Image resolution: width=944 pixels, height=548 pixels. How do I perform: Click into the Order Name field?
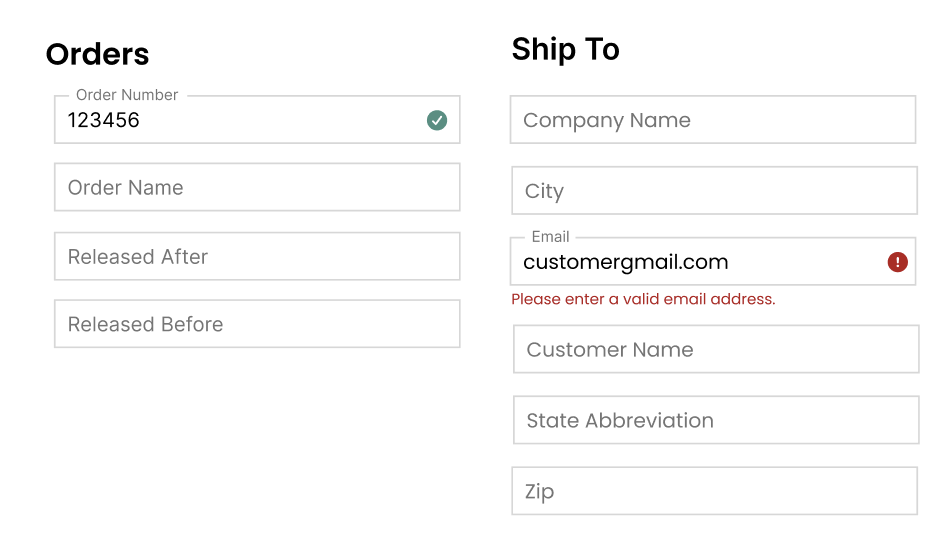[x=257, y=188]
